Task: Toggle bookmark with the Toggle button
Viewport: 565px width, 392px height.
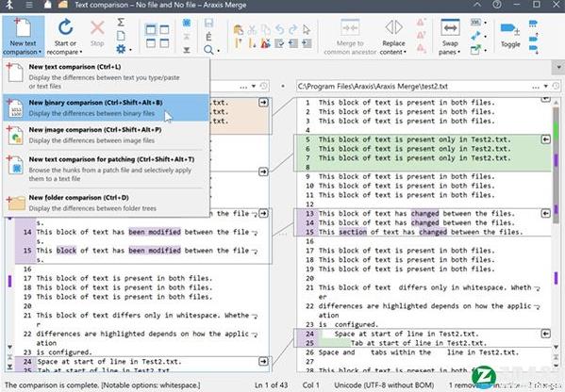Action: pyautogui.click(x=510, y=34)
